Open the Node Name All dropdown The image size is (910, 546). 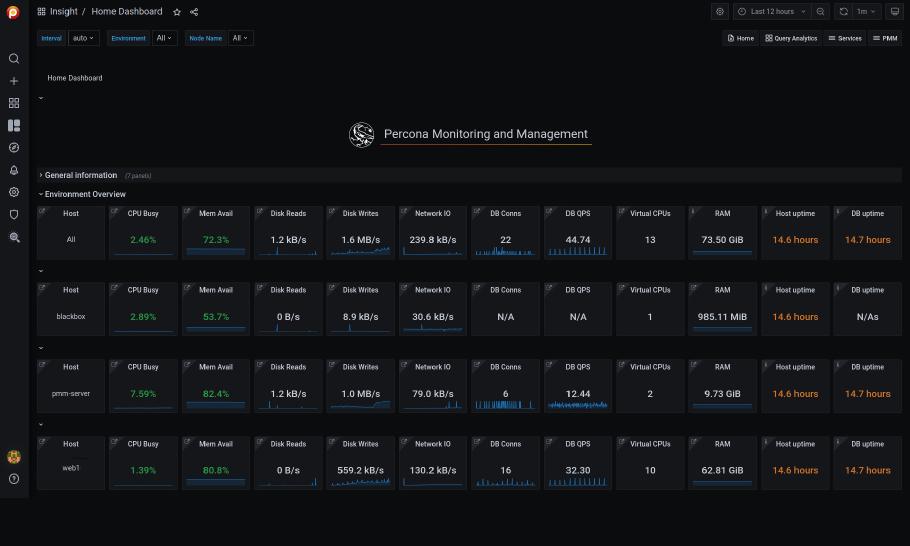pyautogui.click(x=240, y=38)
